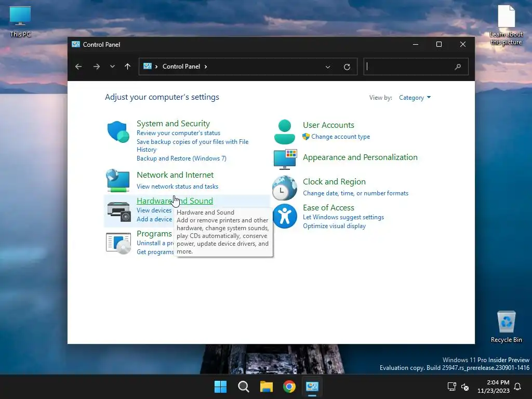Open the Windows Start menu
Viewport: 532px width, 399px height.
(x=220, y=387)
